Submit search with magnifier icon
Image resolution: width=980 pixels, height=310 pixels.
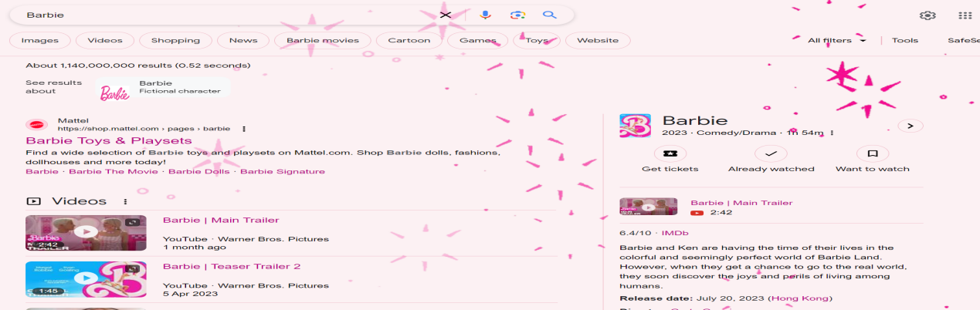pos(550,15)
